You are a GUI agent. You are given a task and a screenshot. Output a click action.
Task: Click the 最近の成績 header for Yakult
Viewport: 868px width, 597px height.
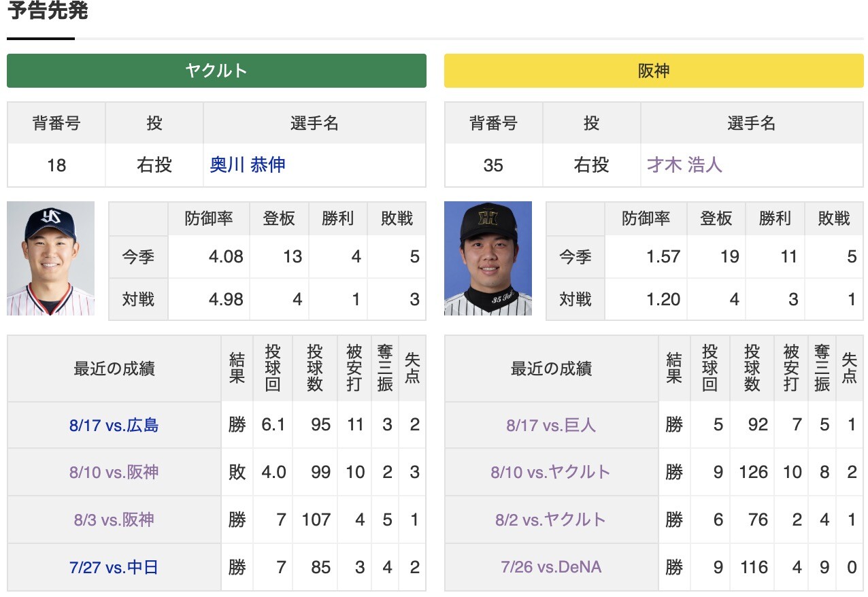[114, 369]
